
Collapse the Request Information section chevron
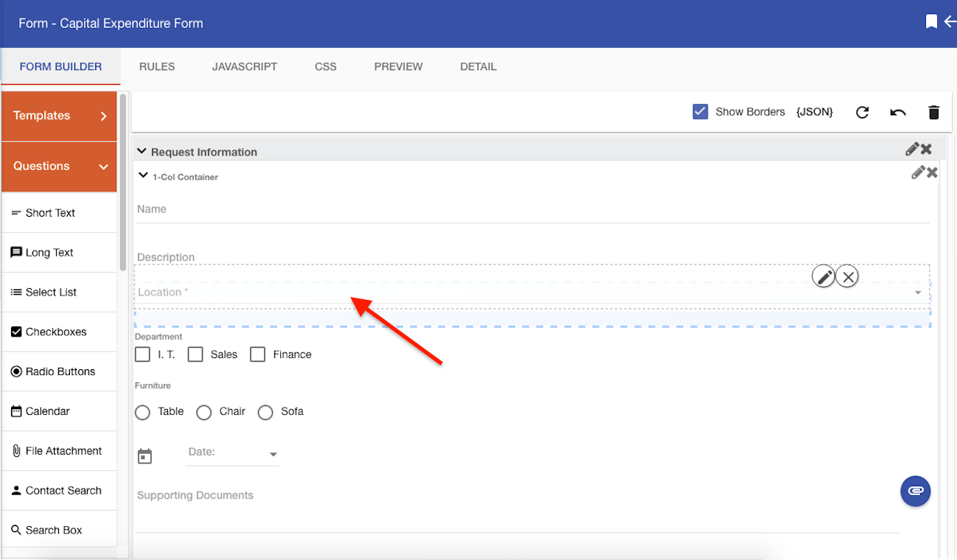(142, 151)
